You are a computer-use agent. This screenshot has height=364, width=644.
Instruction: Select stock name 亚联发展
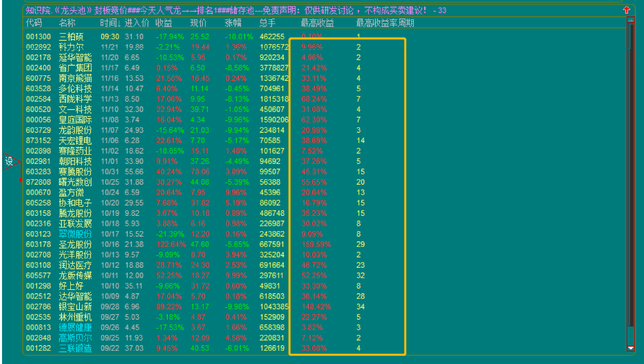[x=75, y=223]
